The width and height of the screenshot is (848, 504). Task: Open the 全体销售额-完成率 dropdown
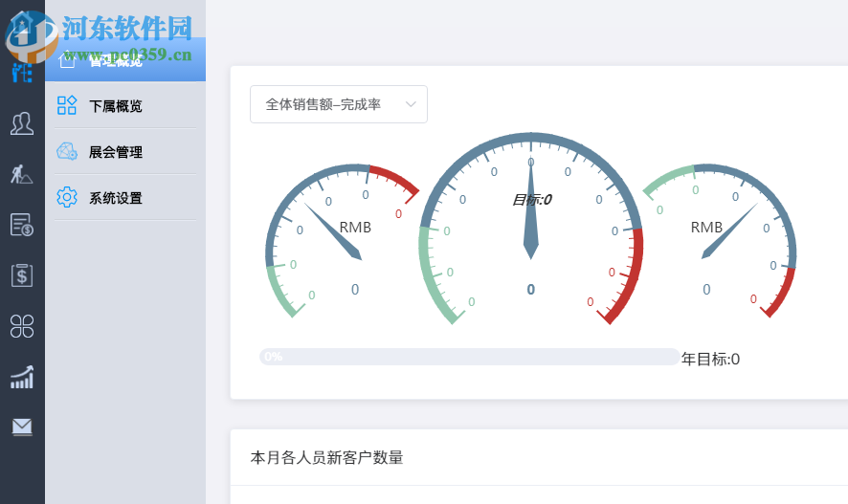(x=339, y=104)
